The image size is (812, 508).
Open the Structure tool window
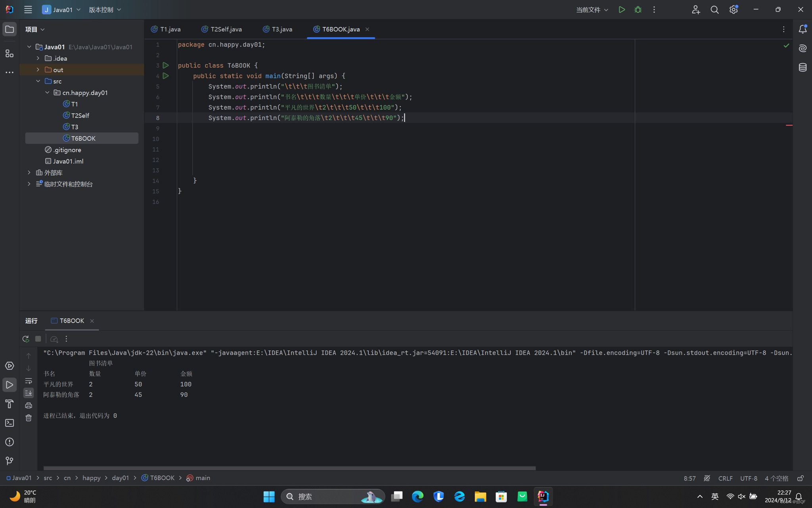point(10,53)
